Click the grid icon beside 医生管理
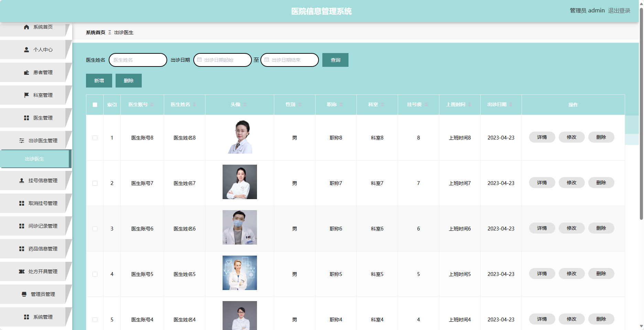This screenshot has height=330, width=644. pyautogui.click(x=26, y=118)
